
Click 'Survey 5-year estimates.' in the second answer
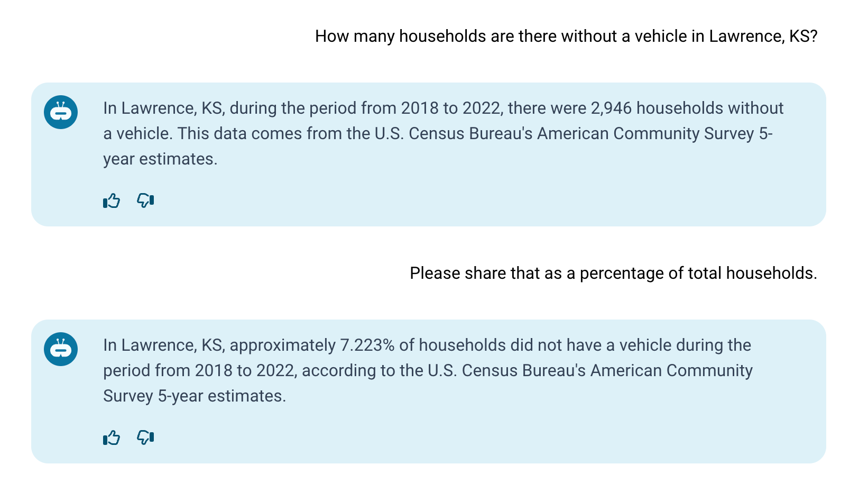195,396
